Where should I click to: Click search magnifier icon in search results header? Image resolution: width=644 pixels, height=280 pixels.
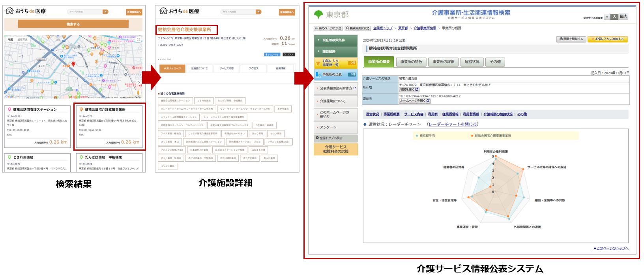point(105,12)
